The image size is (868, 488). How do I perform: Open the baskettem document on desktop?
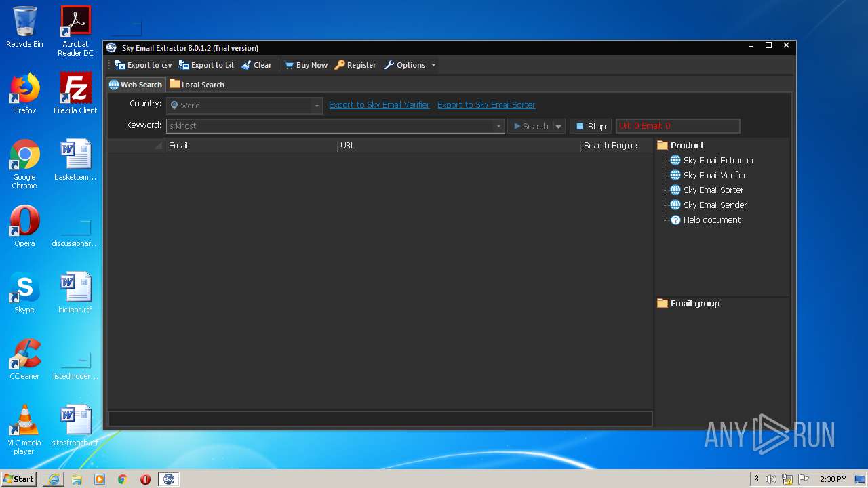75,160
